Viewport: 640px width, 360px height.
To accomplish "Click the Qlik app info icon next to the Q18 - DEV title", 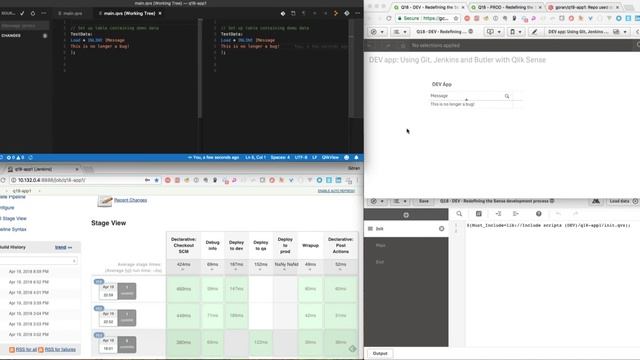I will 471,31.
